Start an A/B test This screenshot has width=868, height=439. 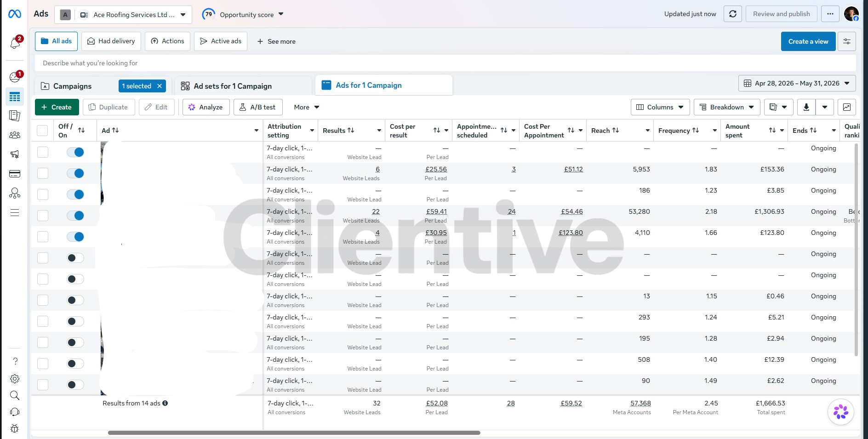[258, 107]
